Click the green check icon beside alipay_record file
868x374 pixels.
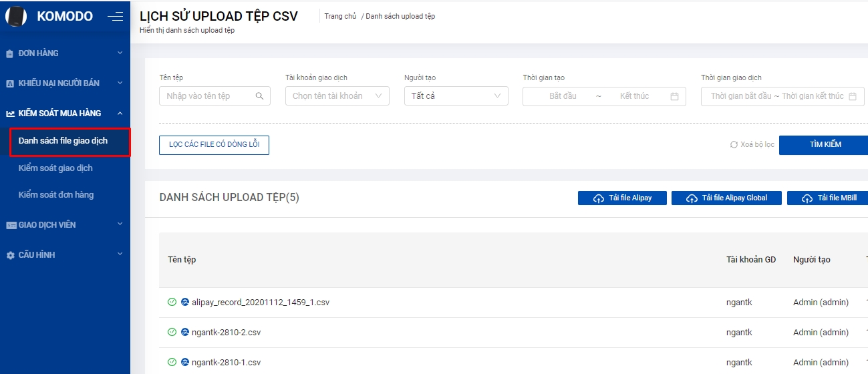172,303
